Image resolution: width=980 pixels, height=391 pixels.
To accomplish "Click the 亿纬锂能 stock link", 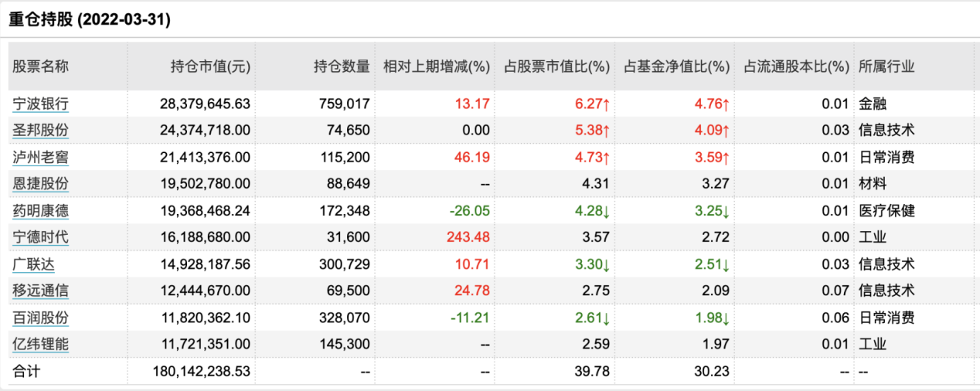I will [x=40, y=345].
